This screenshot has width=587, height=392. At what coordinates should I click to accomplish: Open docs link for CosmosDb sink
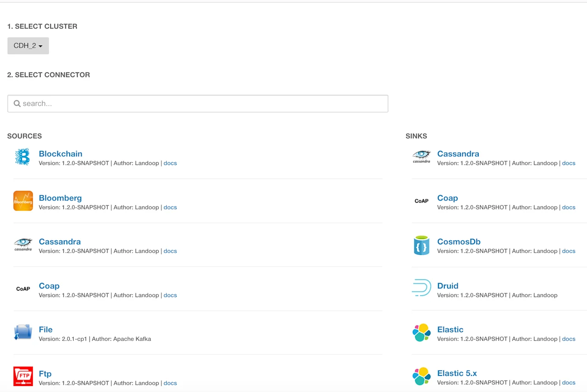pos(569,251)
